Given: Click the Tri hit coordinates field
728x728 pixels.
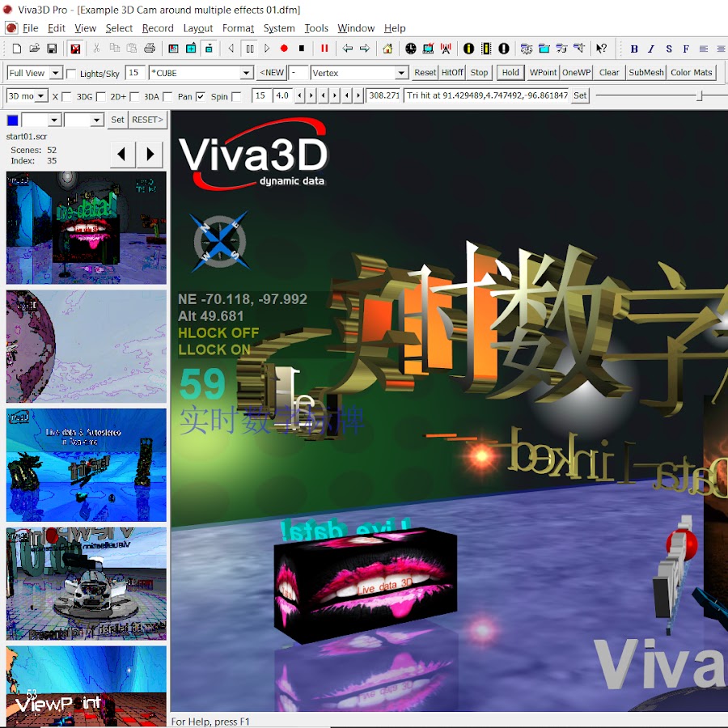Looking at the screenshot, I should (487, 95).
